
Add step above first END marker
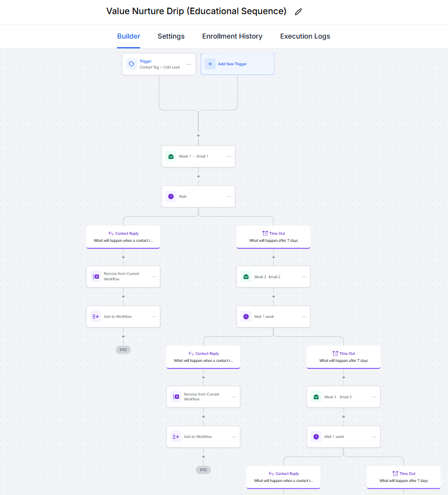pyautogui.click(x=123, y=336)
